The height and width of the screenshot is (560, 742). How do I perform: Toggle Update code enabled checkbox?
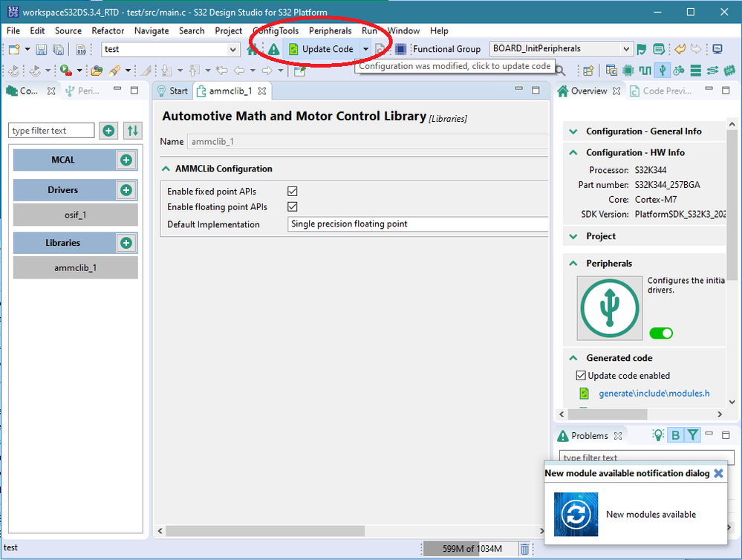tap(581, 375)
